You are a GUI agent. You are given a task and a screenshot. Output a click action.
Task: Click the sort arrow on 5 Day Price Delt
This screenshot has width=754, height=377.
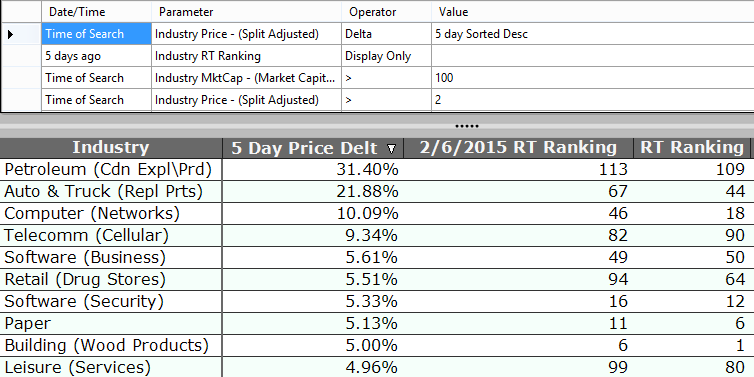coord(392,149)
